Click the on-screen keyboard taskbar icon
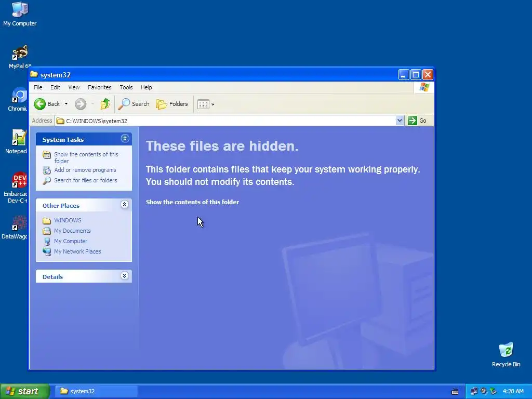 tap(455, 392)
